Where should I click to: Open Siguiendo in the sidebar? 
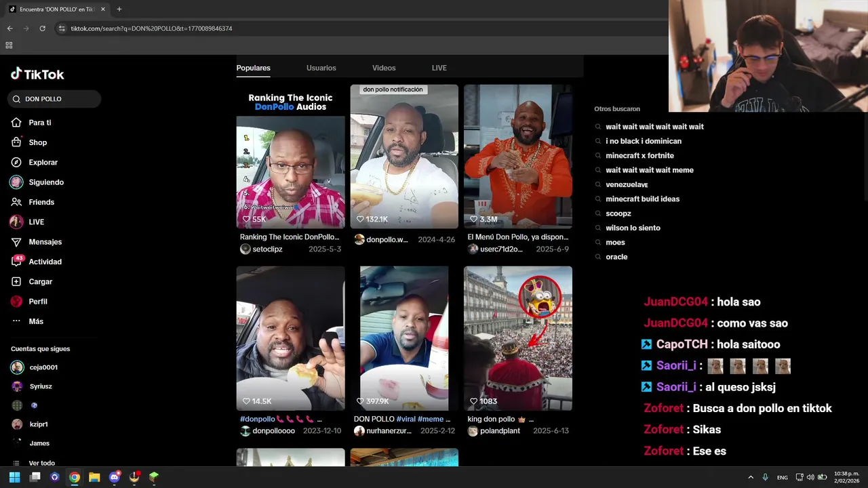(46, 182)
